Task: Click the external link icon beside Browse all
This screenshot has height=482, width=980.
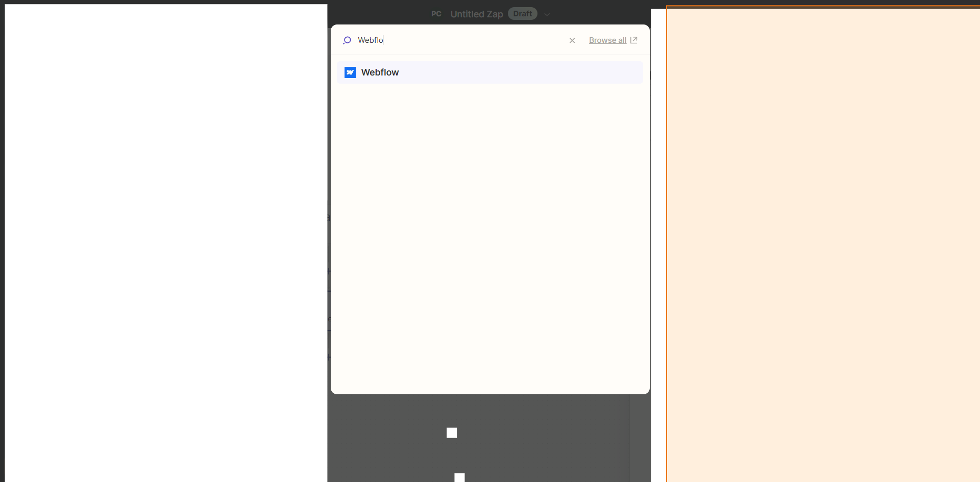Action: 634,40
